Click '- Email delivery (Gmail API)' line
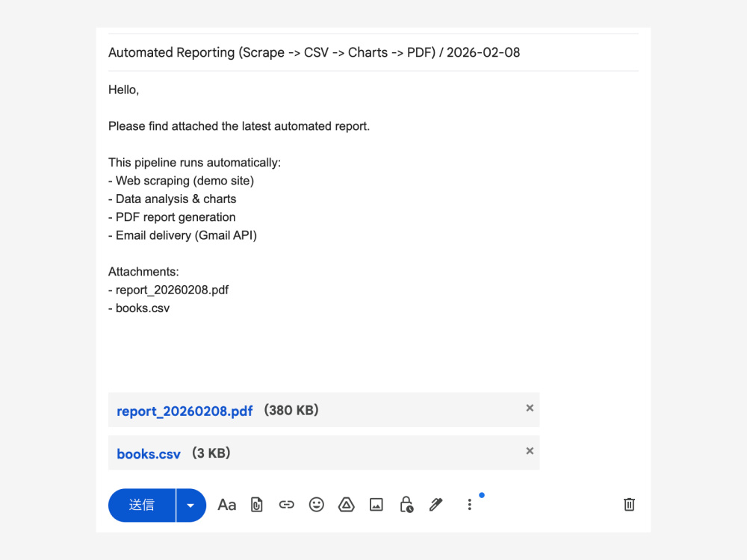The image size is (747, 560). (x=182, y=235)
